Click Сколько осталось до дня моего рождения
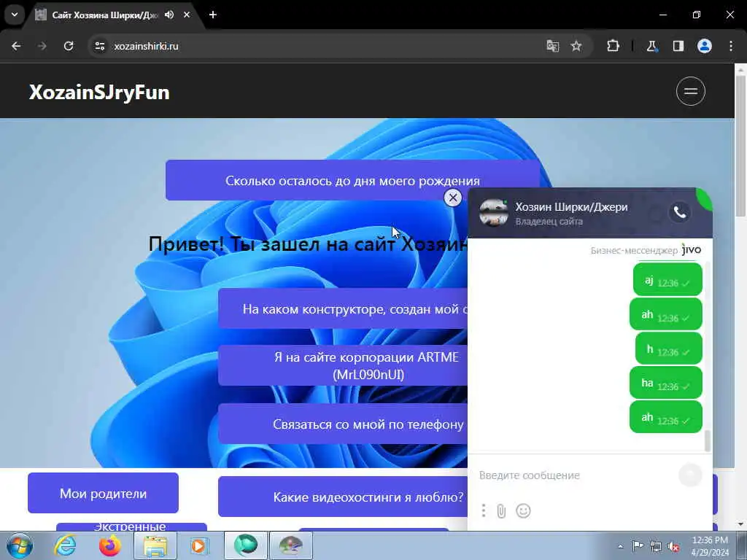Viewport: 747px width, 560px height. (x=352, y=181)
